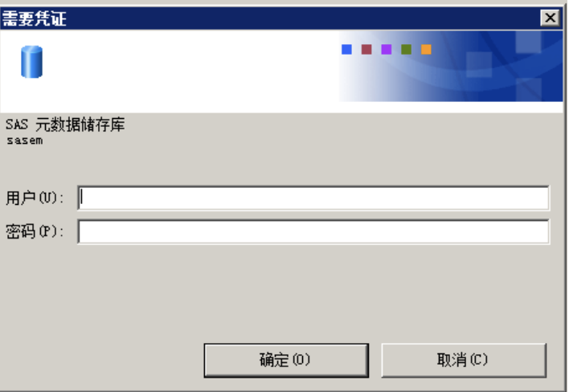Click the translucent square in banner center
569x392 pixels.
[x=479, y=64]
